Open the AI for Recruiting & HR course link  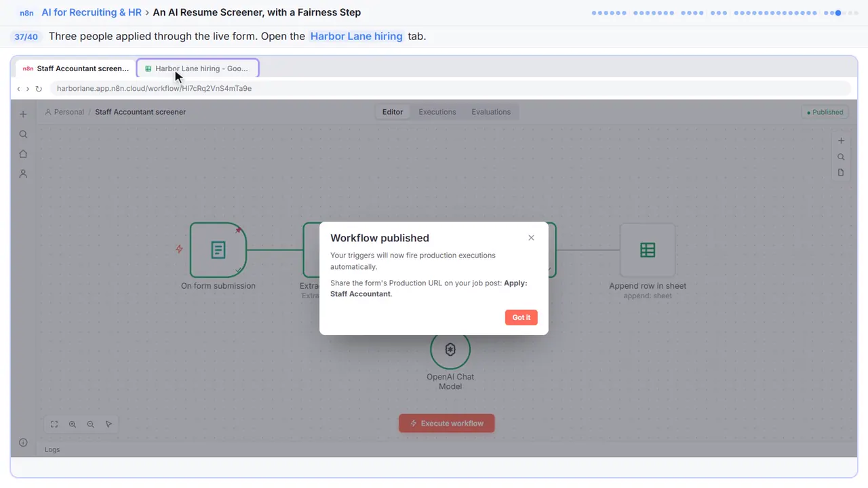(92, 12)
